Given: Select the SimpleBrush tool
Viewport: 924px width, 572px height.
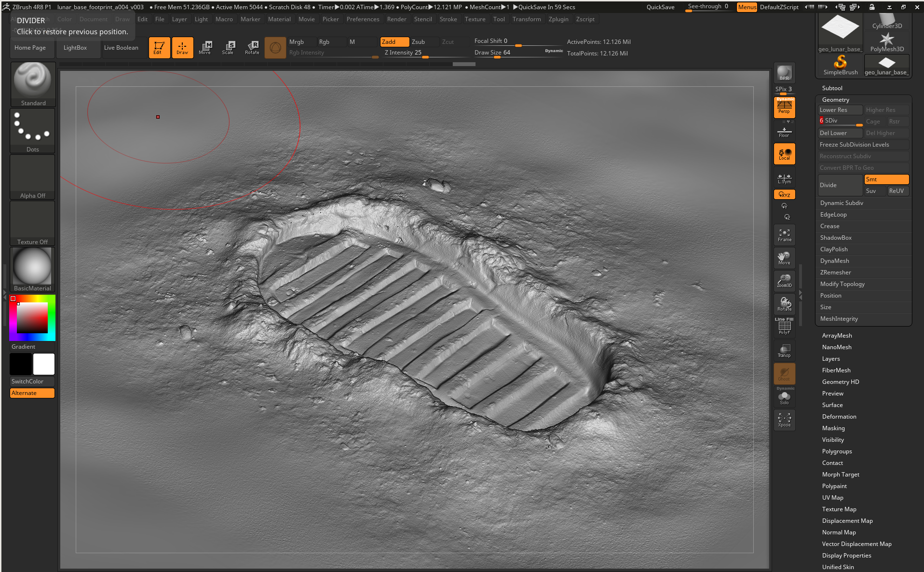Looking at the screenshot, I should pyautogui.click(x=841, y=65).
